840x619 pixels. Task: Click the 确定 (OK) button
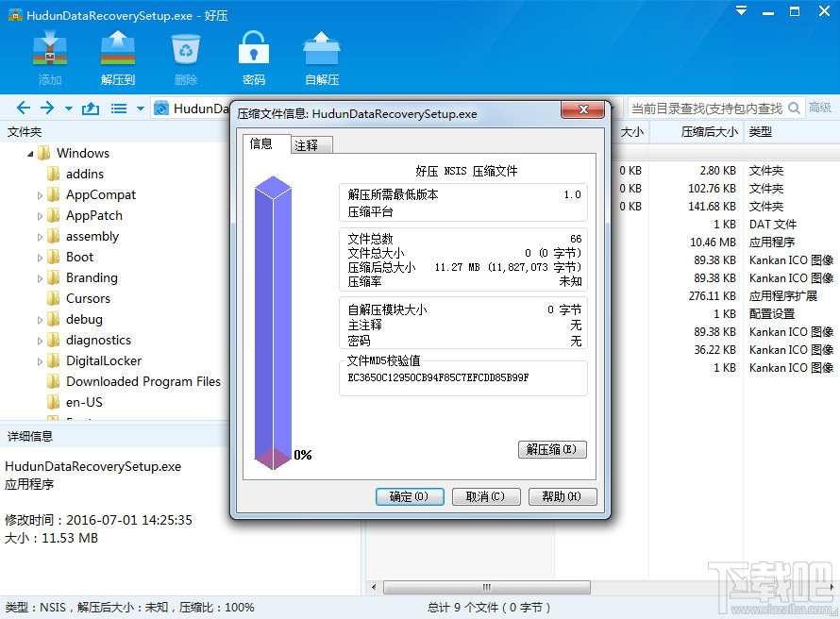[410, 496]
